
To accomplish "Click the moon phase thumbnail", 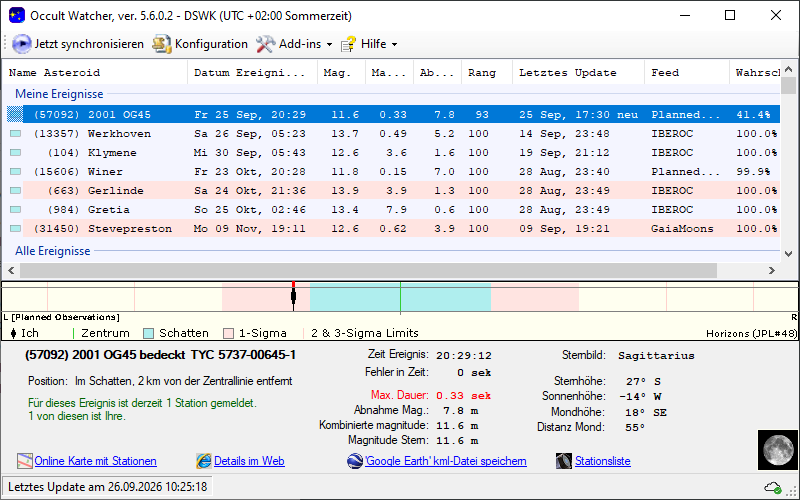I will click(x=778, y=449).
